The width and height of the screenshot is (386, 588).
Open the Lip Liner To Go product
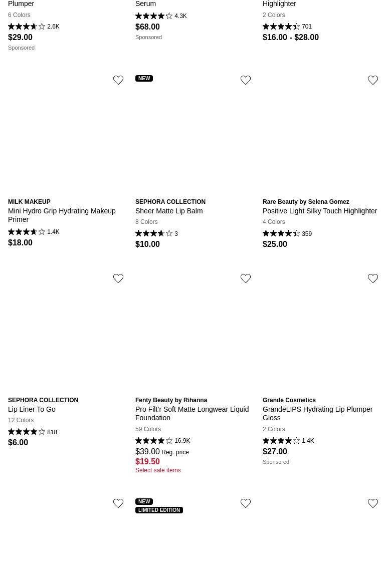(32, 409)
